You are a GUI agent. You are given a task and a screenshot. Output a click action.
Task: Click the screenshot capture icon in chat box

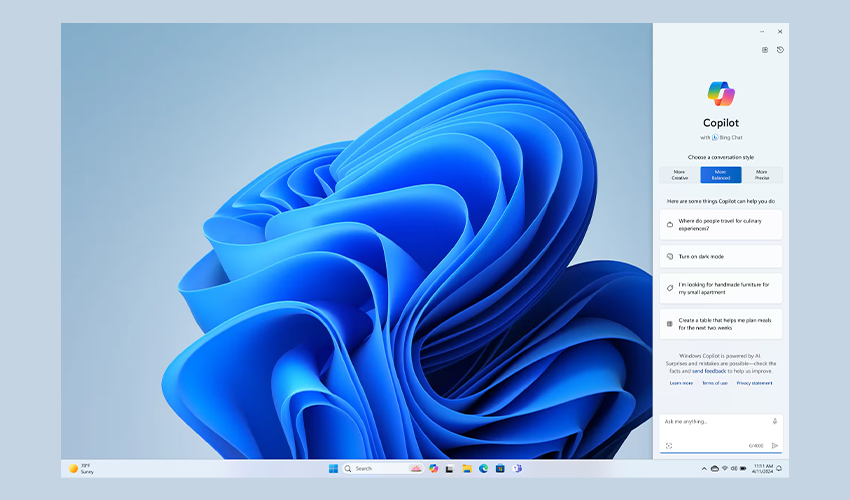click(669, 446)
